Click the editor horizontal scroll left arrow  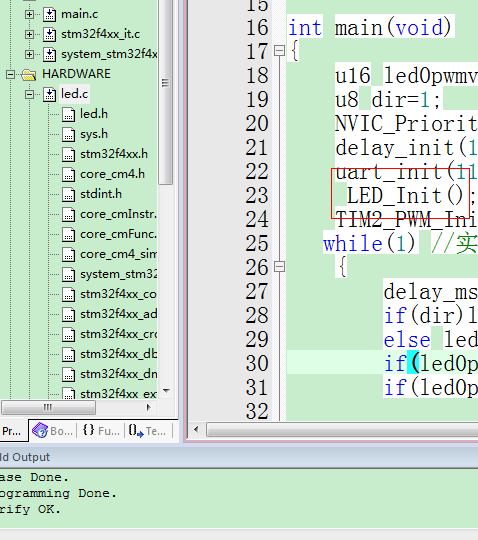tap(196, 429)
